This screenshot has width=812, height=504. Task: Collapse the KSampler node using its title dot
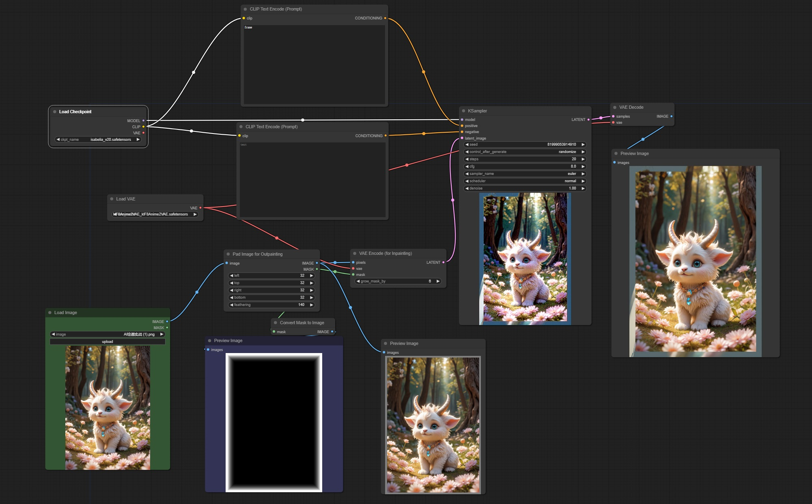[x=463, y=111]
